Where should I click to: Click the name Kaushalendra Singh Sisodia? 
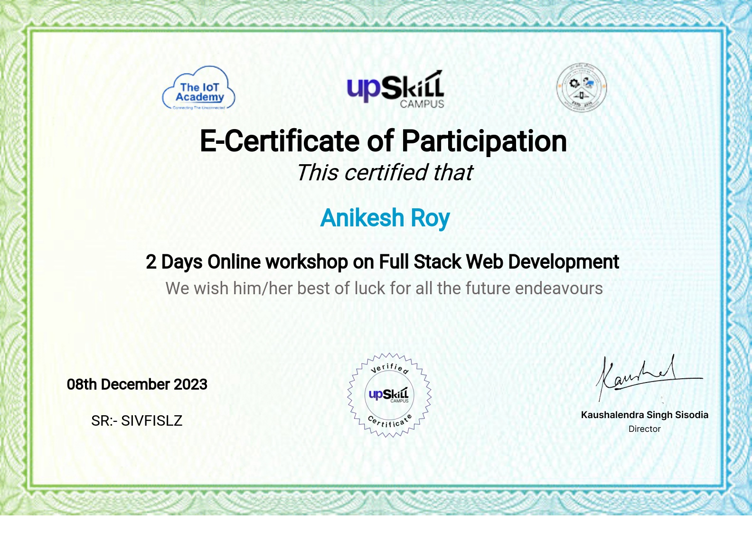644,415
